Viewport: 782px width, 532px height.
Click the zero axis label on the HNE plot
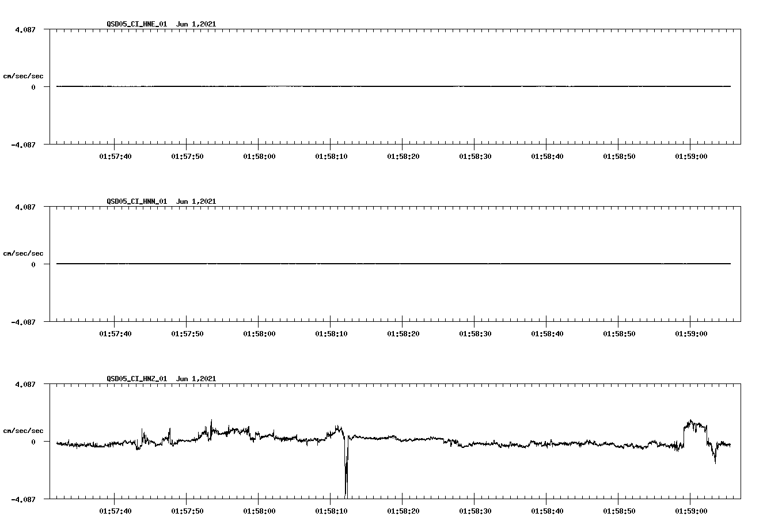(33, 88)
